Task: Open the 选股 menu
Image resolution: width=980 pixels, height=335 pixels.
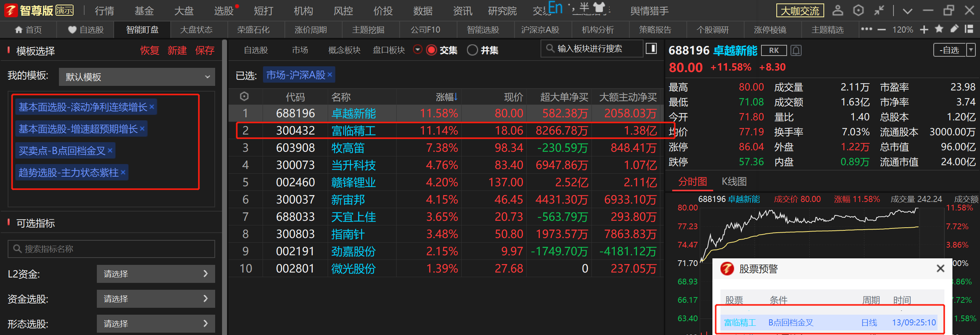Action: [x=224, y=11]
